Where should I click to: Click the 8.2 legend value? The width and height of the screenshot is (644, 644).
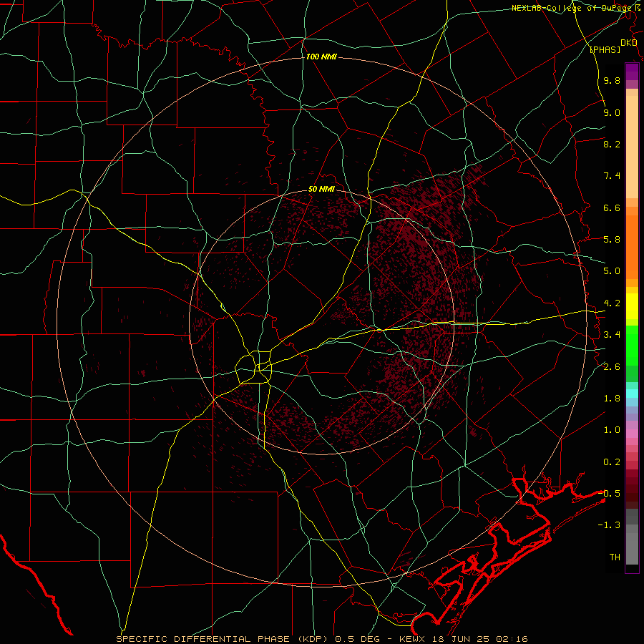pos(612,144)
